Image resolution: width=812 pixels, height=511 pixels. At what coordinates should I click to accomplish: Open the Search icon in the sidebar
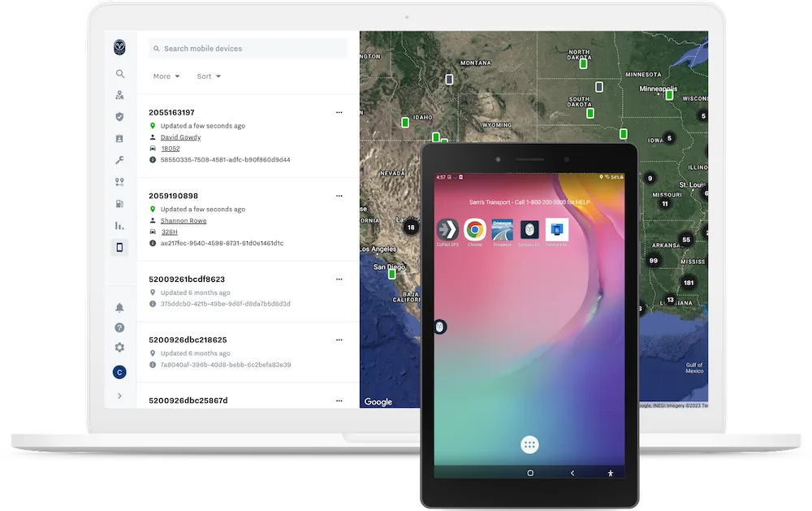point(119,73)
